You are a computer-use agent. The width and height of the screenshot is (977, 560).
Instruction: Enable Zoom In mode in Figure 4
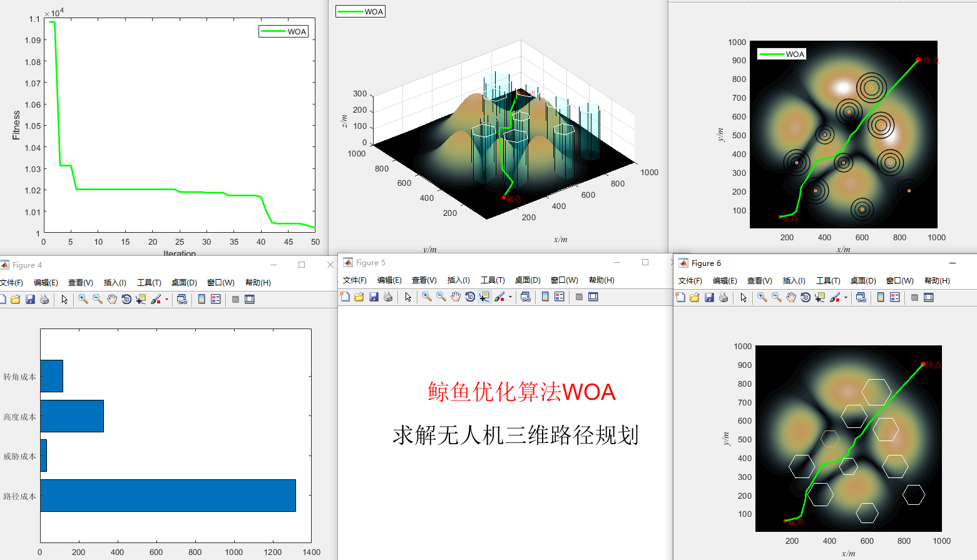(x=83, y=300)
